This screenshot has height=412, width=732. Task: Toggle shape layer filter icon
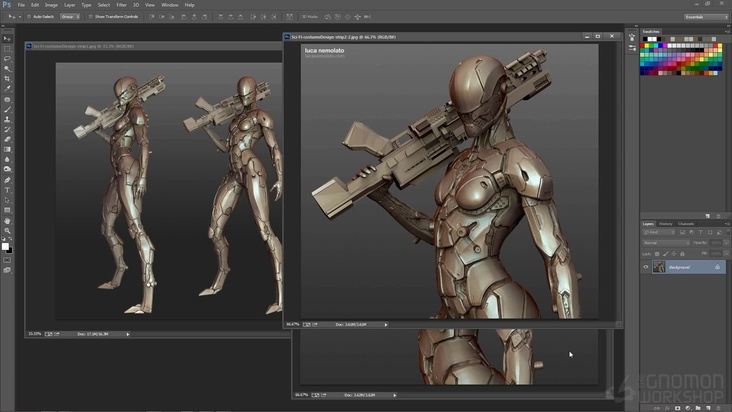coord(710,232)
